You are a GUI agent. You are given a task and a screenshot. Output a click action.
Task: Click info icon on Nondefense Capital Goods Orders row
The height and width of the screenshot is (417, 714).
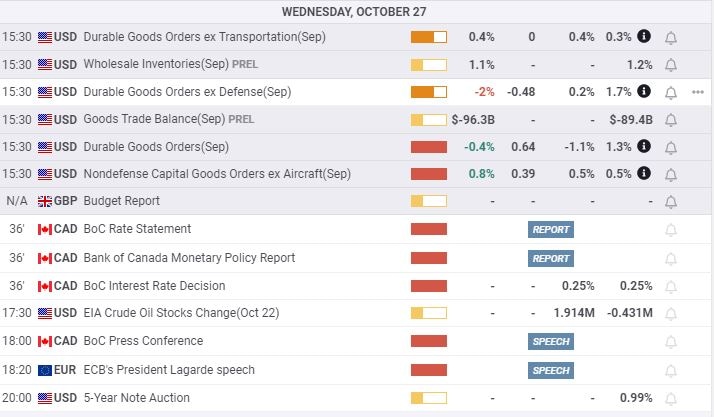644,174
